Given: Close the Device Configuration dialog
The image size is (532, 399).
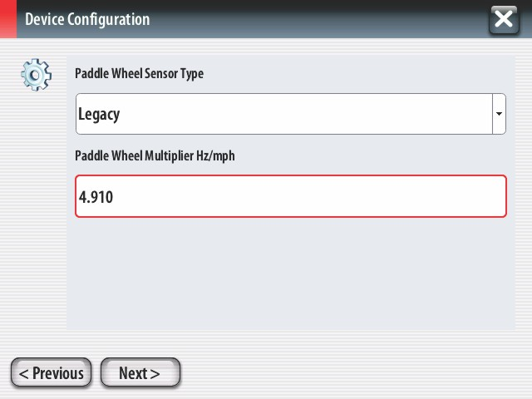Looking at the screenshot, I should click(504, 20).
